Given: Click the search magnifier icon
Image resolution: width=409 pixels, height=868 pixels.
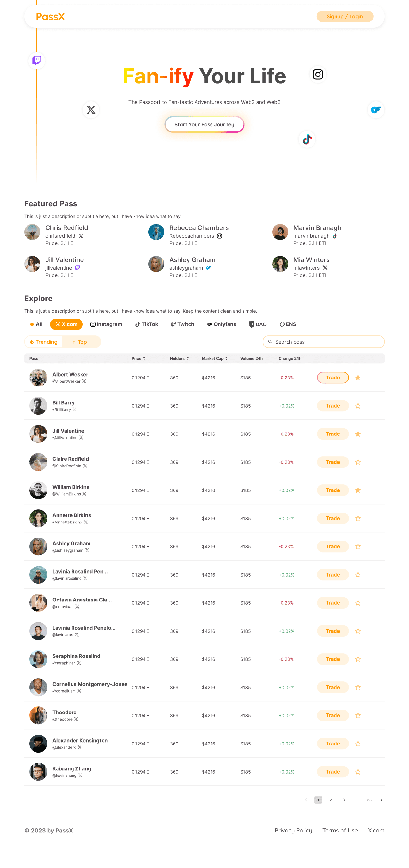Looking at the screenshot, I should tap(270, 342).
